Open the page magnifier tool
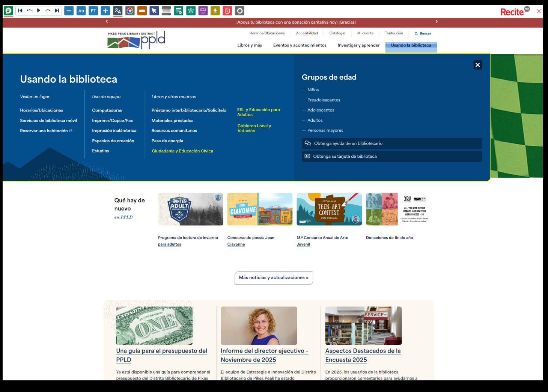This screenshot has height=392, width=548. pos(179,11)
